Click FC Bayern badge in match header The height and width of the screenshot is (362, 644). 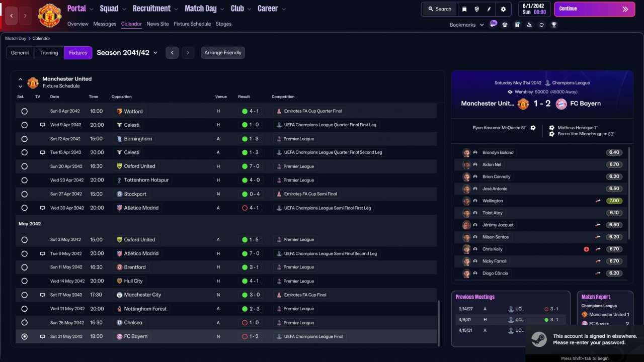point(561,104)
